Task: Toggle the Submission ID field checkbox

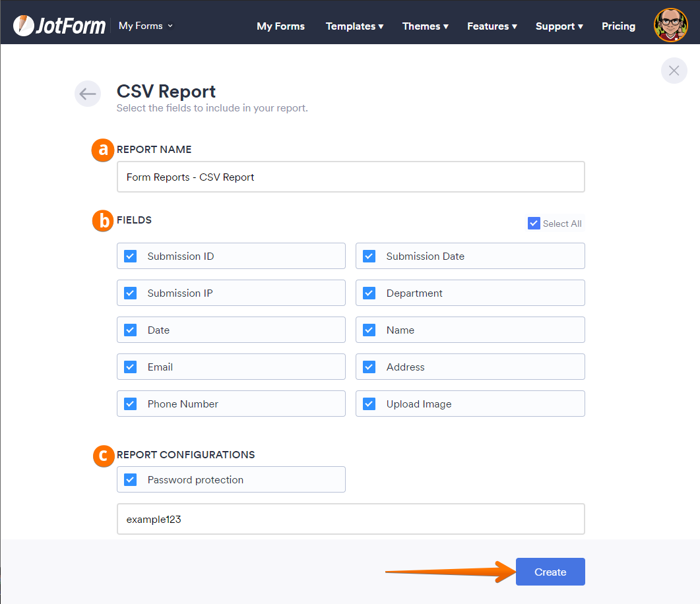Action: point(131,257)
